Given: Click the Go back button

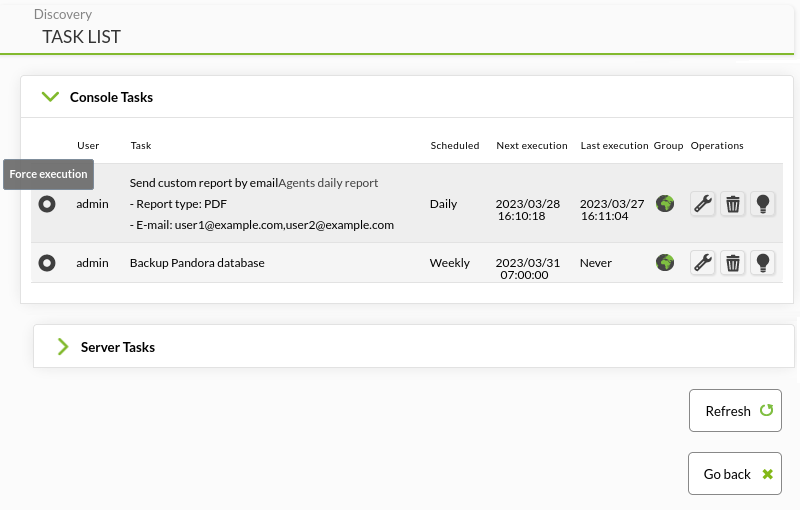Looking at the screenshot, I should point(735,474).
